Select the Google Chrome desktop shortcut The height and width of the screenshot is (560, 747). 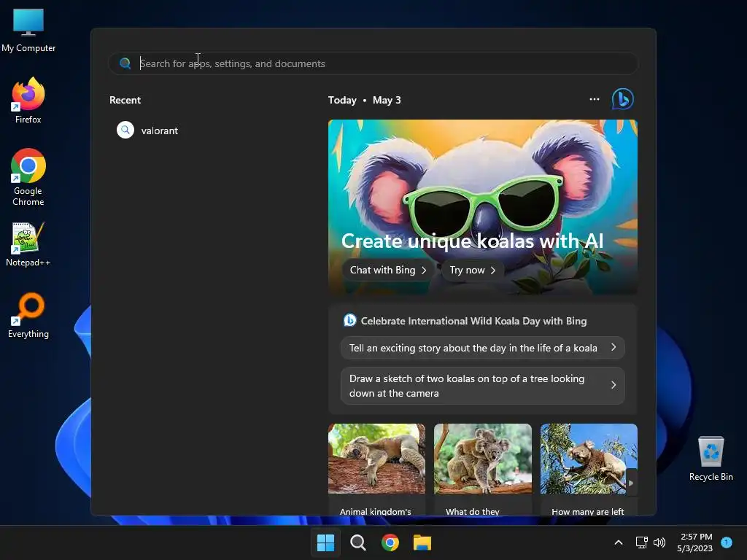click(x=28, y=177)
